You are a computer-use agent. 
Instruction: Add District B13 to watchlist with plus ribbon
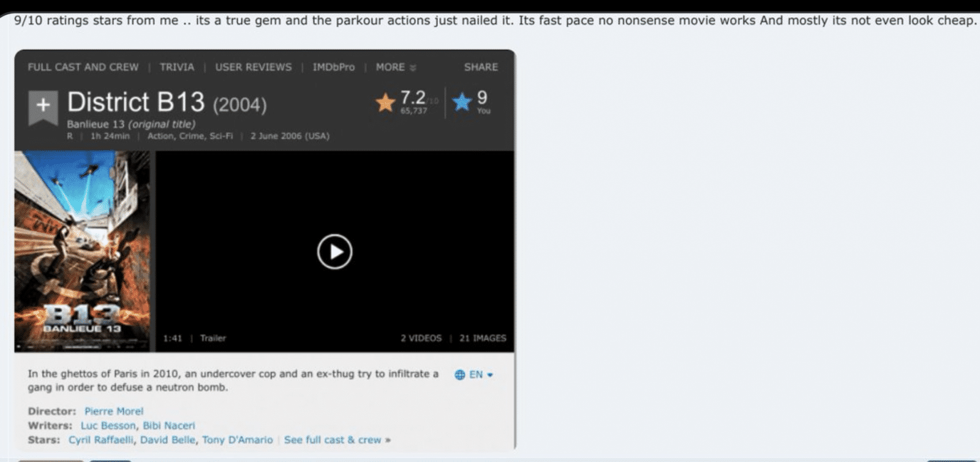43,107
